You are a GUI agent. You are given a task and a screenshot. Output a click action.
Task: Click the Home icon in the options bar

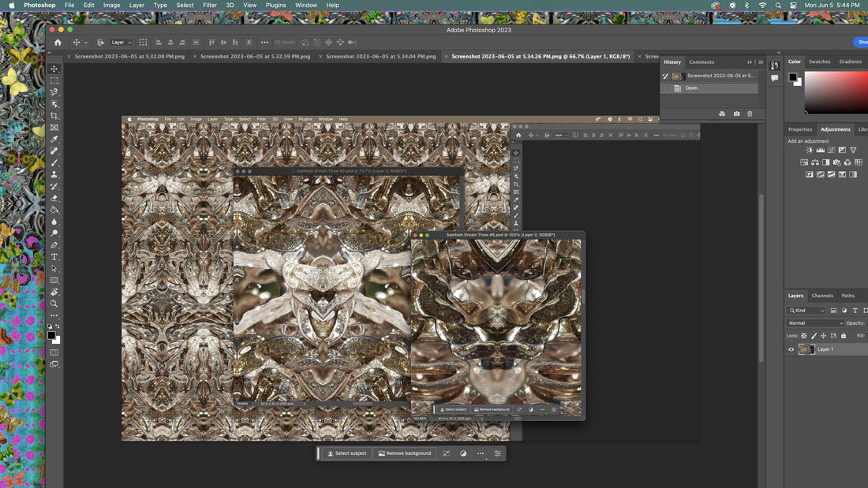(x=58, y=43)
